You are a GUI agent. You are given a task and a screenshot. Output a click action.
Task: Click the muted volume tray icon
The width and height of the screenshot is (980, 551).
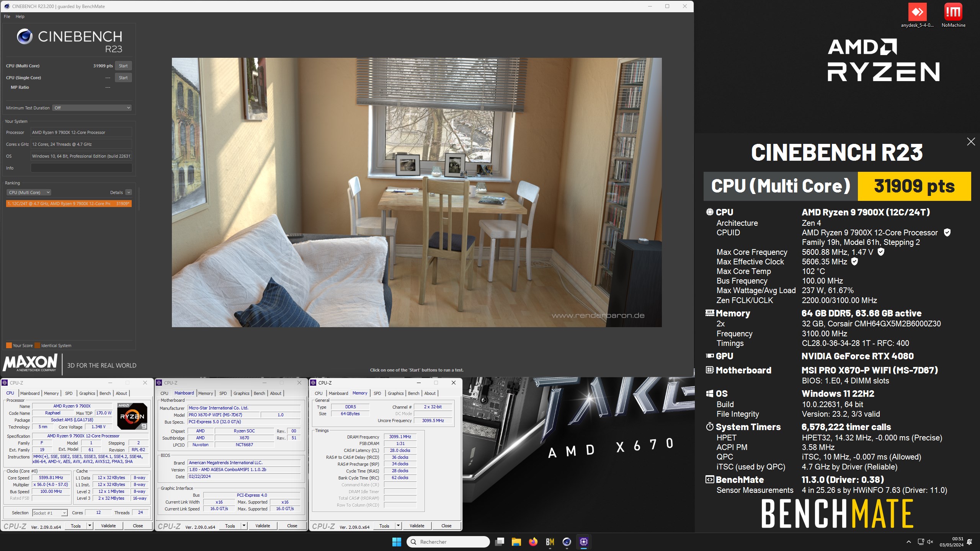pyautogui.click(x=930, y=542)
